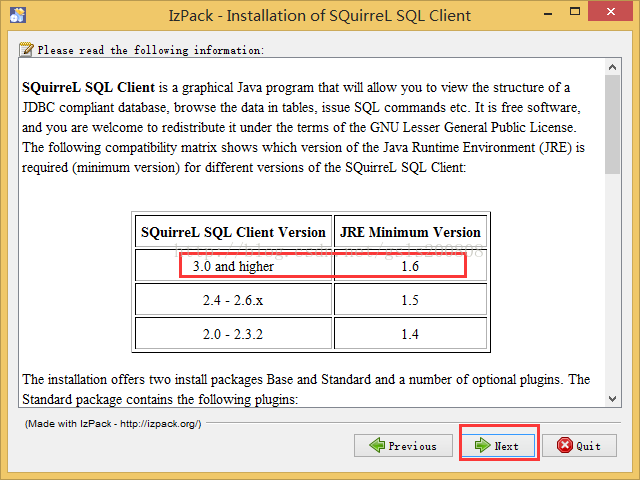
Task: Click the bold "SQuirreL SQL Client" text
Action: pyautogui.click(x=89, y=87)
